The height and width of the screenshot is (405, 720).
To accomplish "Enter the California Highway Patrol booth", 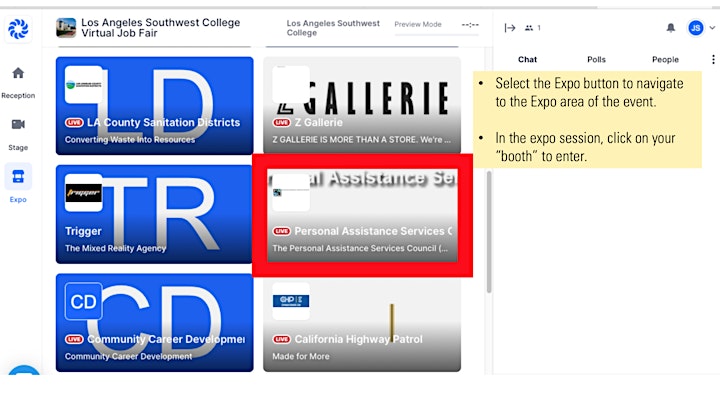I will click(362, 323).
